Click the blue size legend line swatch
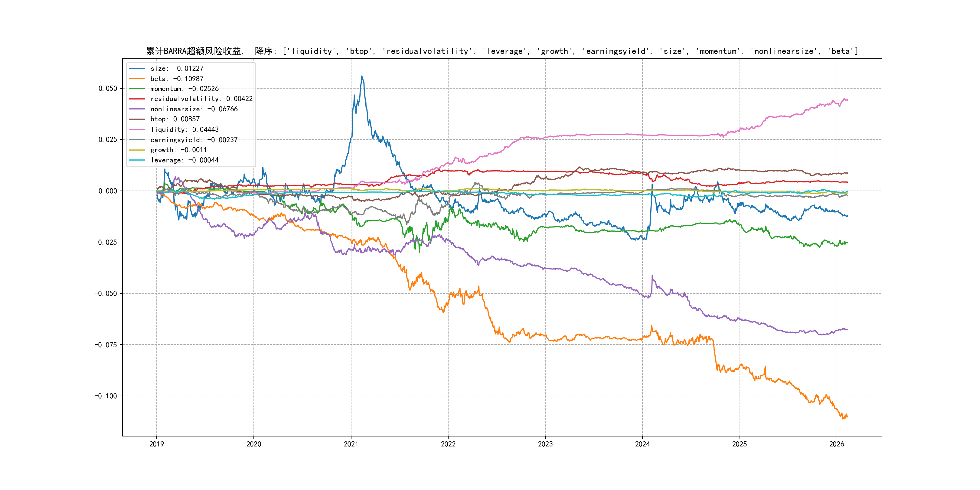 pyautogui.click(x=137, y=68)
